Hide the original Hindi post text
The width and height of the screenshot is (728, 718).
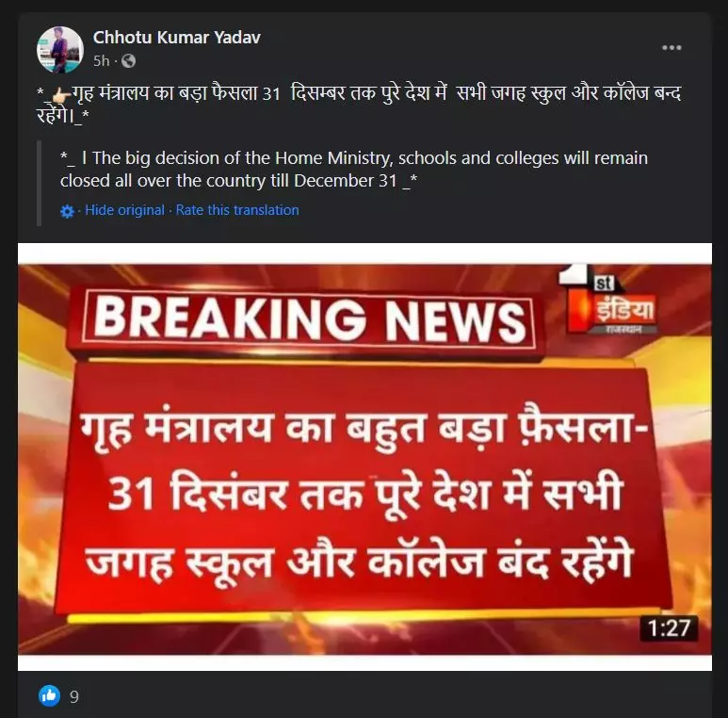tap(124, 210)
